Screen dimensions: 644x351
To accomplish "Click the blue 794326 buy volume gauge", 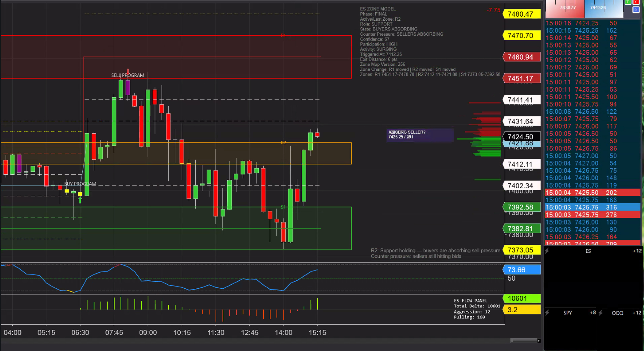I will (x=604, y=9).
